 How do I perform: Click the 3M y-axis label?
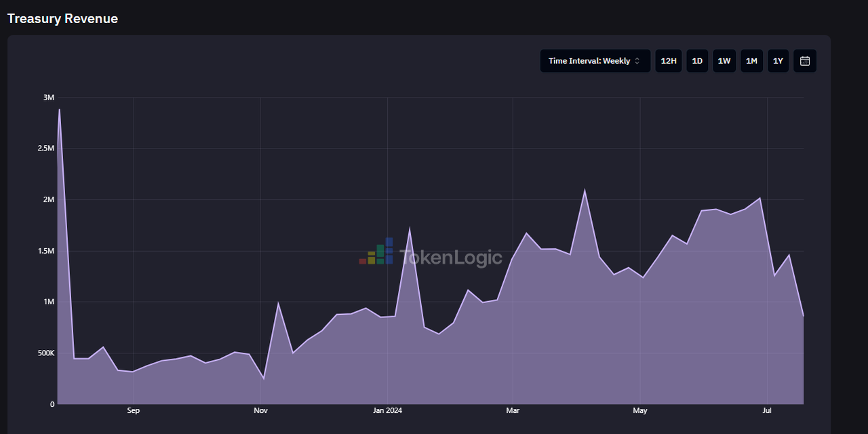[x=49, y=98]
